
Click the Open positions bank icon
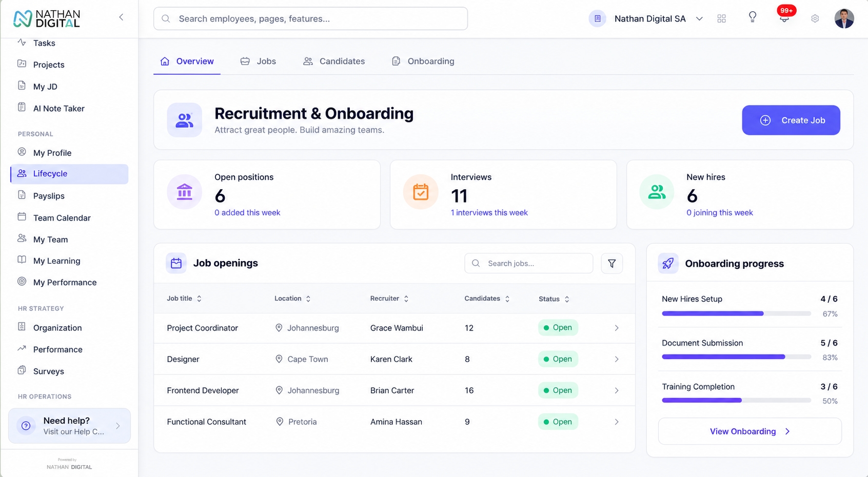point(184,192)
